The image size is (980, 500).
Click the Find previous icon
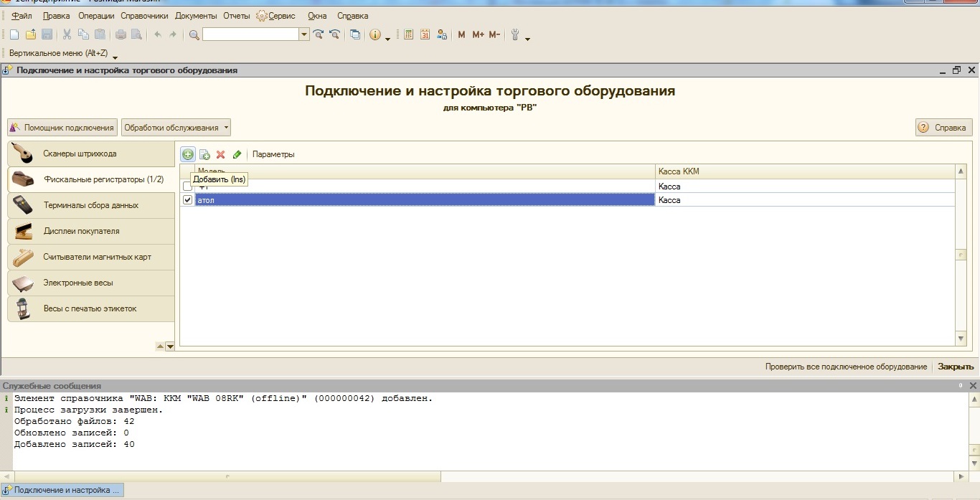coord(334,34)
